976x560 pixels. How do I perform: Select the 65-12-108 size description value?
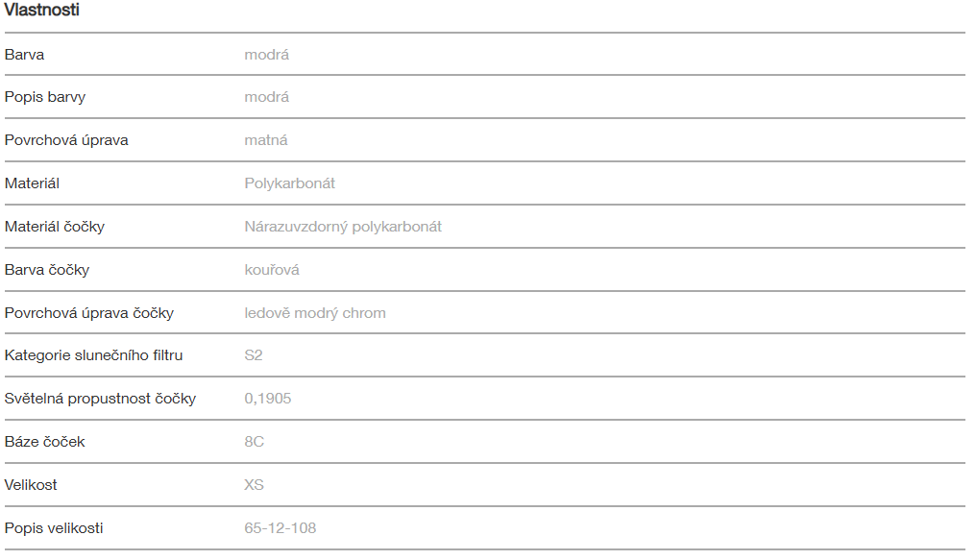[x=281, y=528]
